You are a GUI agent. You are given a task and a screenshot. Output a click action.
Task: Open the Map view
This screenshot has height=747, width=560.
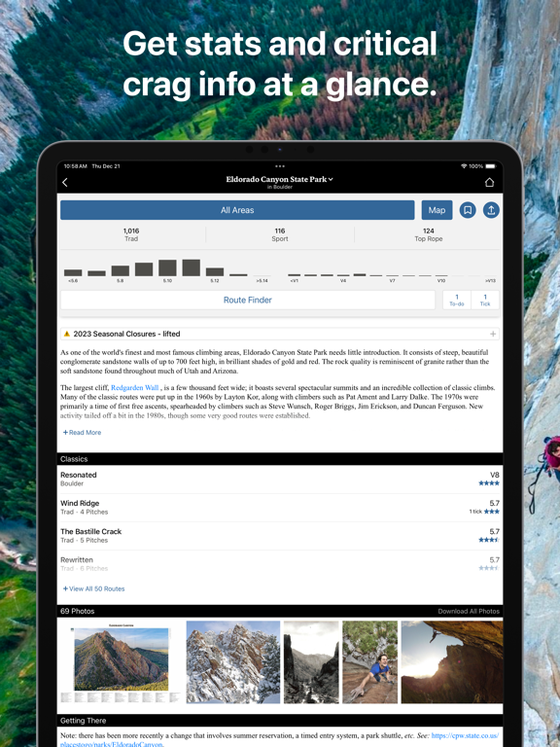coord(437,210)
